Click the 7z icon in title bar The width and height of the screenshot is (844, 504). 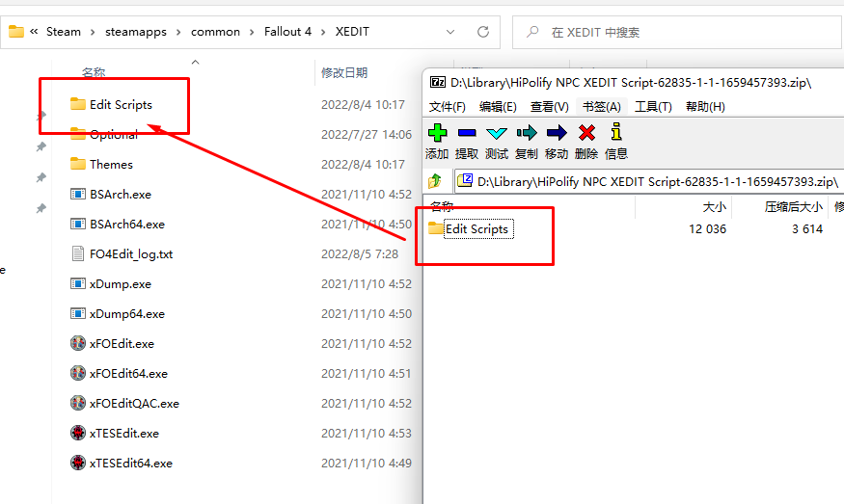pos(438,82)
